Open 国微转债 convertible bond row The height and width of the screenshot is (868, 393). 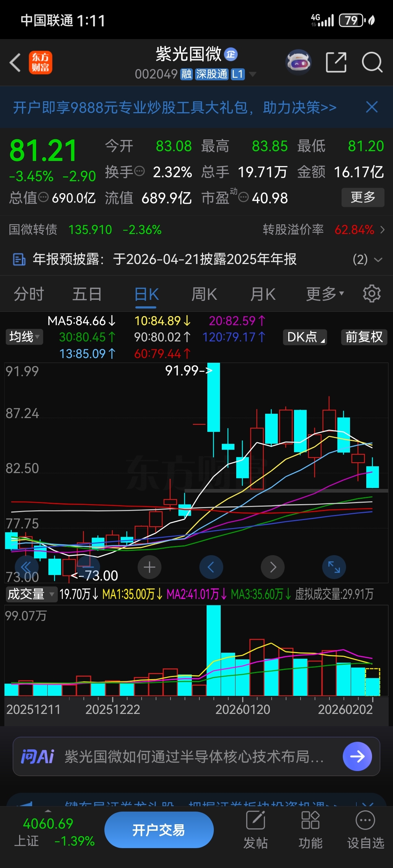click(85, 230)
